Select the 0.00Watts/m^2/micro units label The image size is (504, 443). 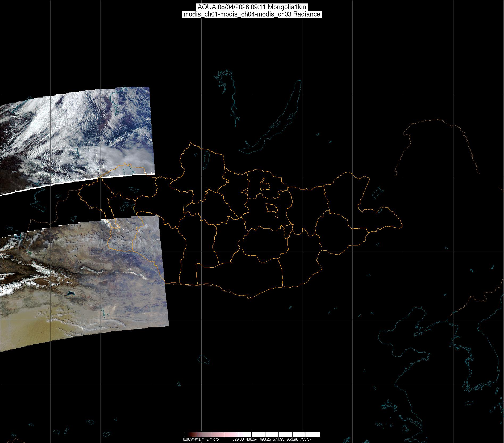point(201,439)
